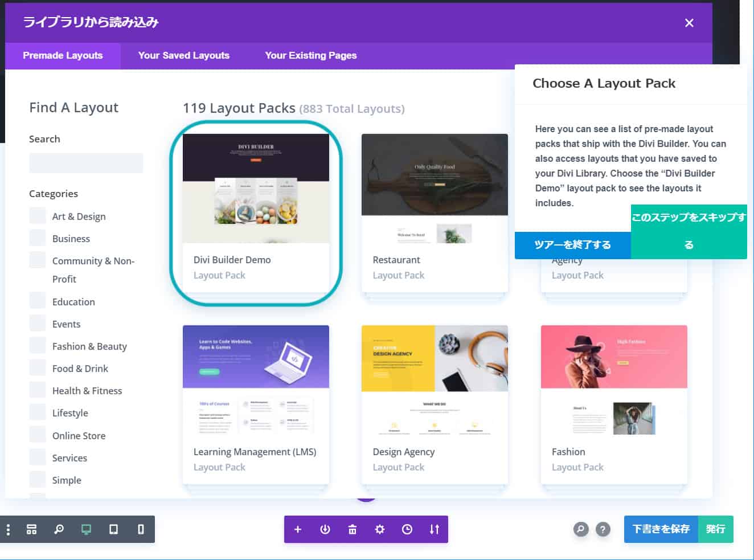
Task: Click the ライブラリから読み込み modal title
Action: (91, 22)
